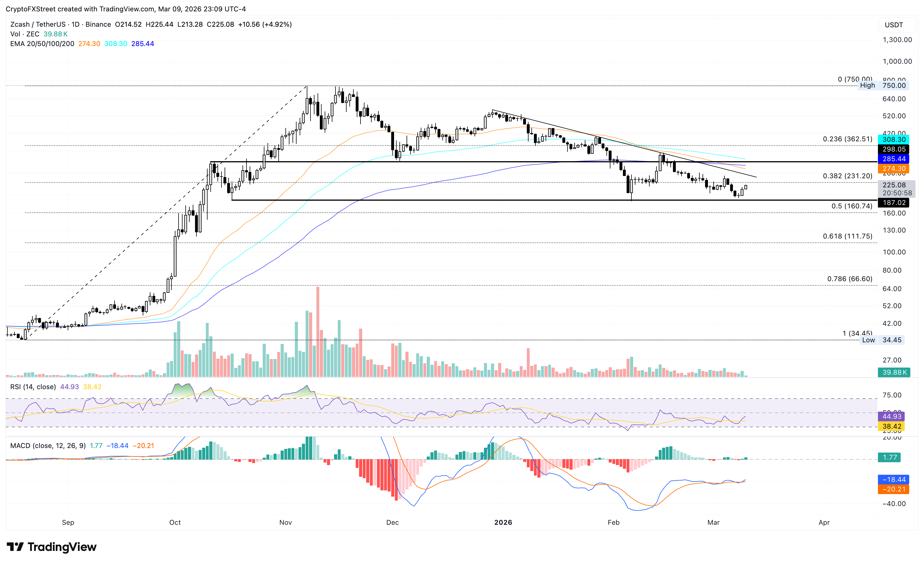Click the green 39.88K volume tag

[x=893, y=372]
